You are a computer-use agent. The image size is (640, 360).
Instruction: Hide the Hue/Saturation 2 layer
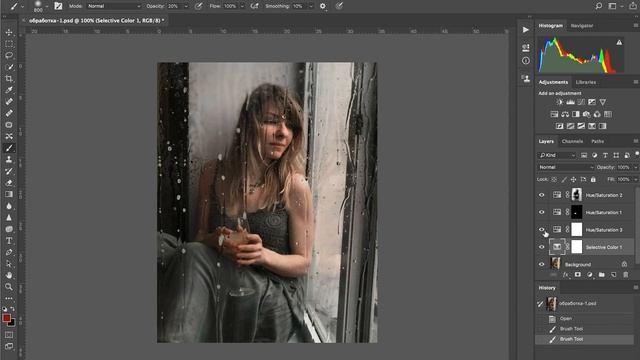tap(542, 195)
